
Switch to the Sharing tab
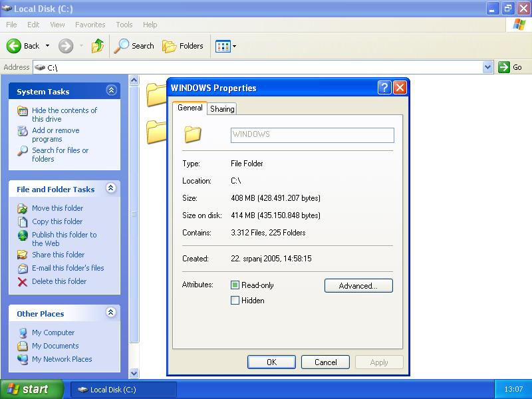tap(222, 108)
